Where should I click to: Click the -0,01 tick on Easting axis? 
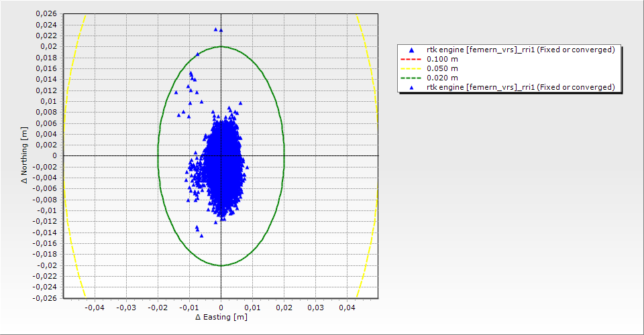pos(189,308)
